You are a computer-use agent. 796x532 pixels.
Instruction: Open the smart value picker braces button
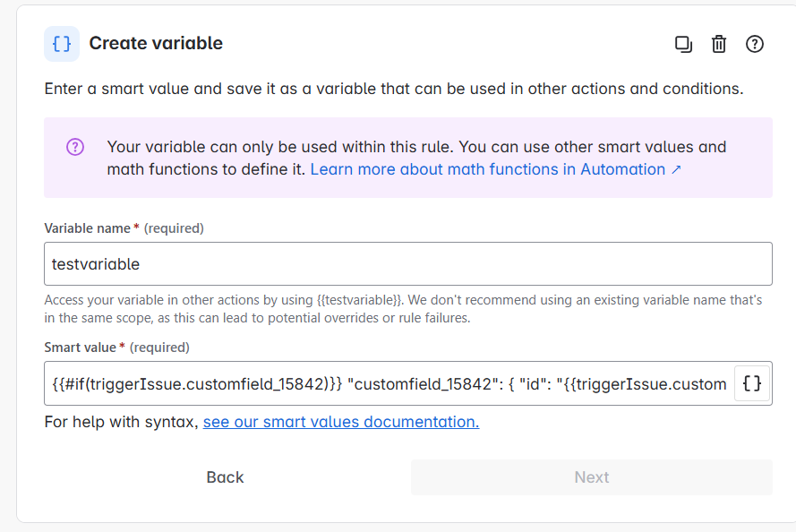pos(752,384)
